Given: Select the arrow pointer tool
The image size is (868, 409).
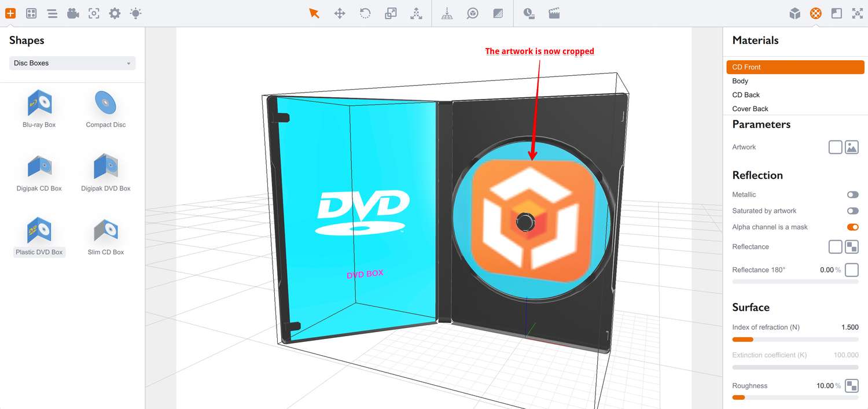Looking at the screenshot, I should coord(314,13).
